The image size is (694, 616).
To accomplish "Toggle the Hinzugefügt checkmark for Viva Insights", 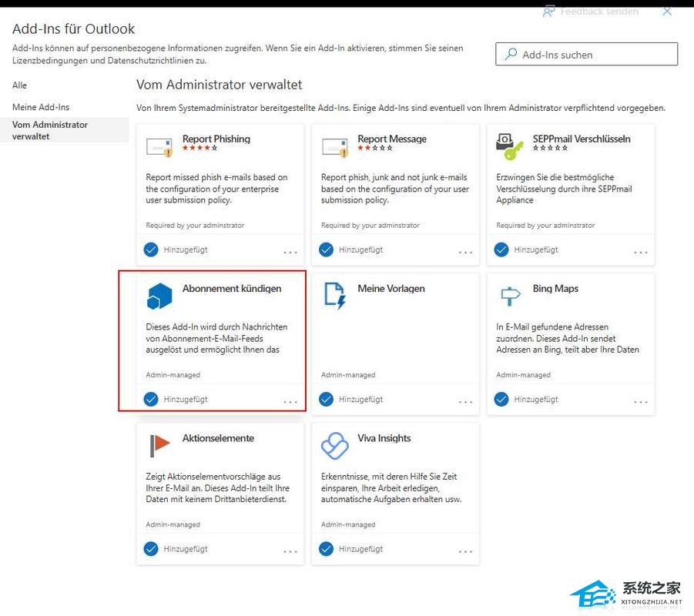I will (x=326, y=548).
